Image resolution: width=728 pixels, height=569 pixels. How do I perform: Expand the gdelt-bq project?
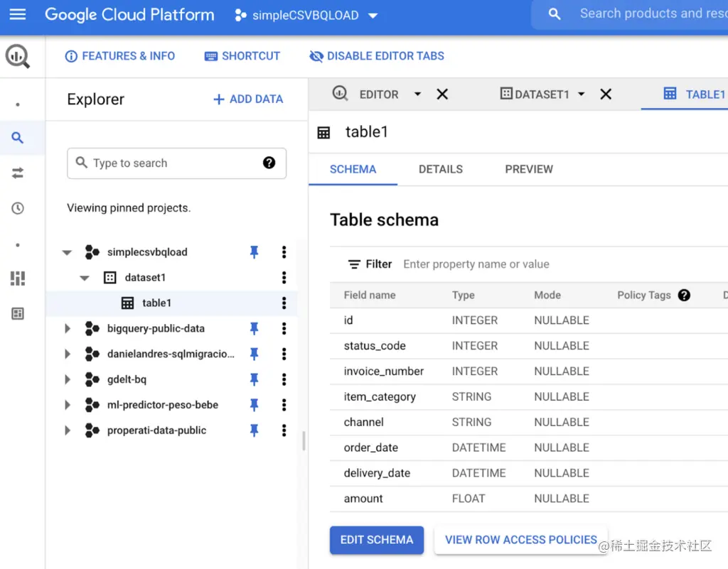(68, 379)
